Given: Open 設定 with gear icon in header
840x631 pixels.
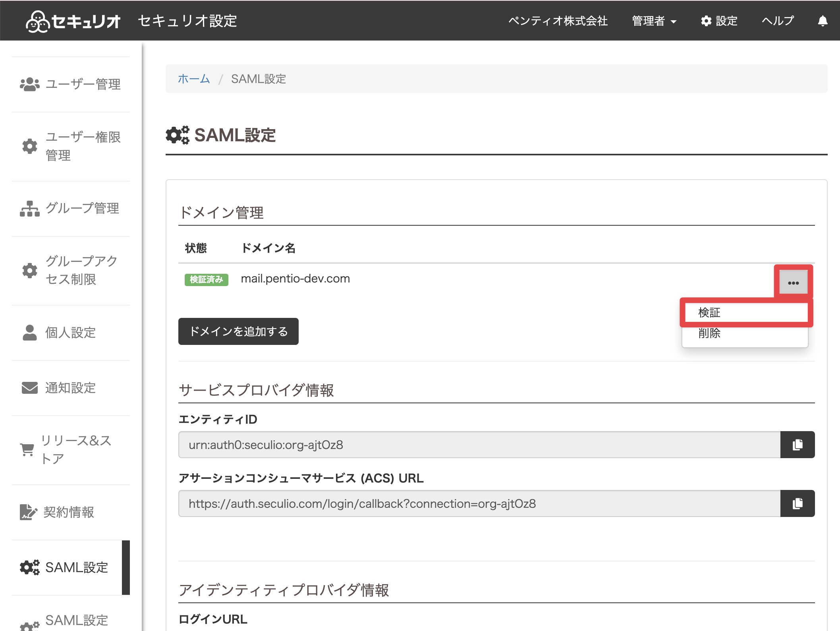Looking at the screenshot, I should [719, 21].
